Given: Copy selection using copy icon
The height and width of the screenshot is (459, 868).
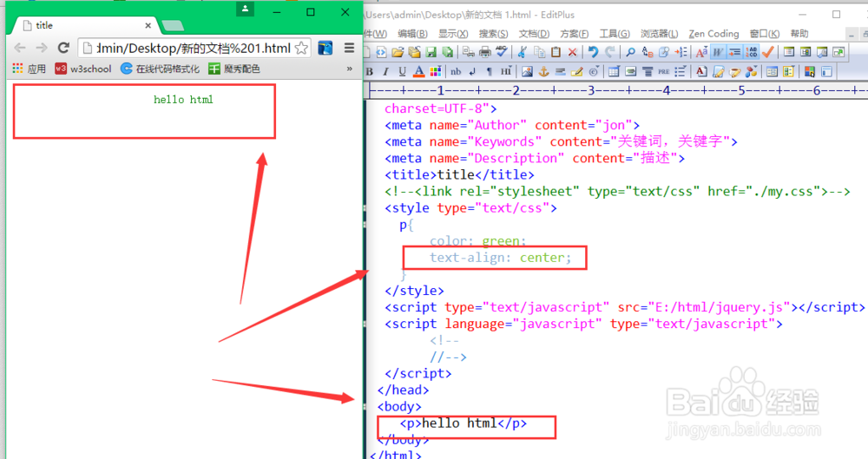Looking at the screenshot, I should tap(540, 52).
